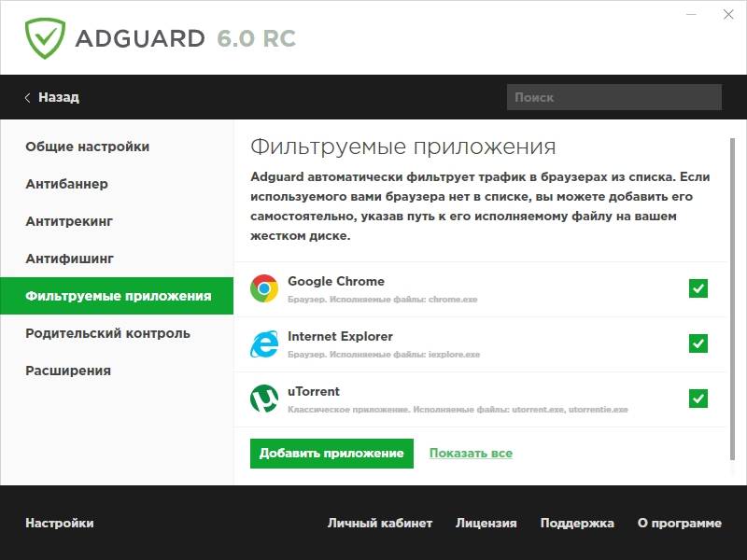Image resolution: width=747 pixels, height=560 pixels.
Task: Click the Фильтруемые приложения page heading
Action: [403, 147]
